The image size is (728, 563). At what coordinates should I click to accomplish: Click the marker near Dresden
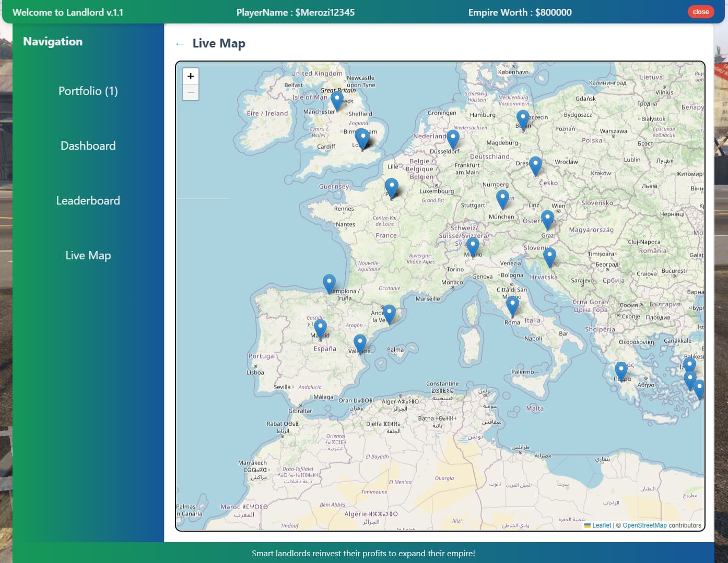tap(535, 166)
